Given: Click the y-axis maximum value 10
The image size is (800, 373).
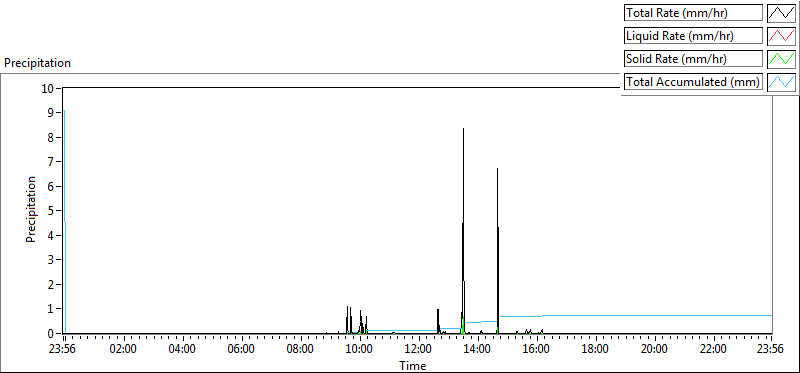Looking at the screenshot, I should click(x=48, y=88).
